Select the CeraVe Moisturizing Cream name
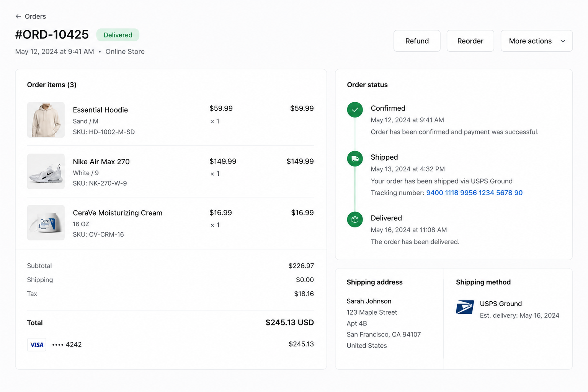588x392 pixels. (118, 213)
